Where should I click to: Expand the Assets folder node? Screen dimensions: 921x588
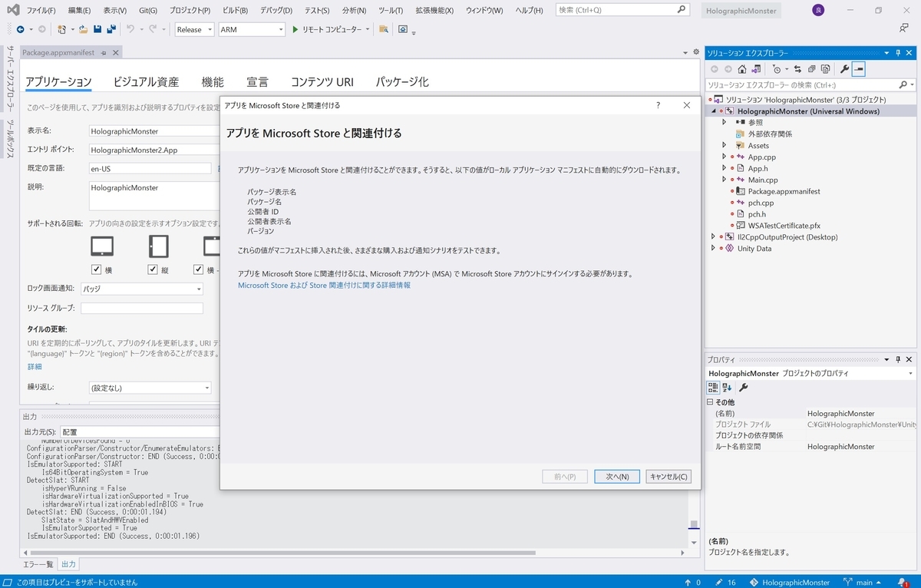[x=724, y=145]
